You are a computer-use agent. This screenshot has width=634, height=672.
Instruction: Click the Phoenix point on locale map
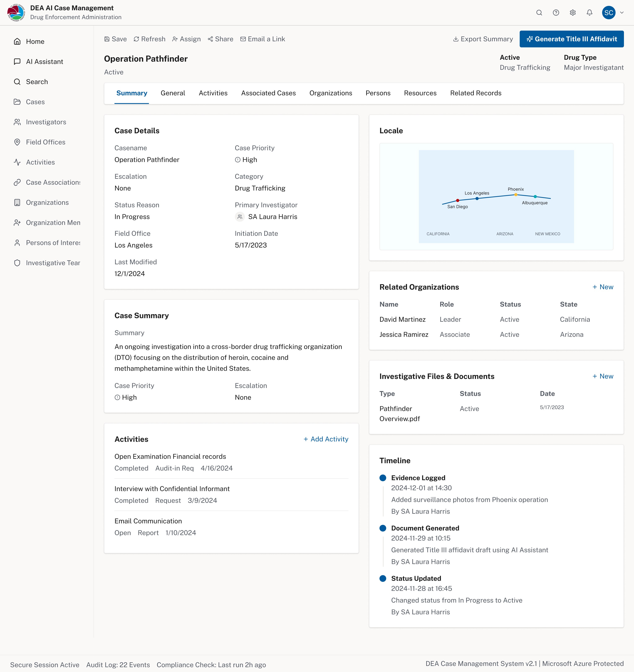point(516,195)
